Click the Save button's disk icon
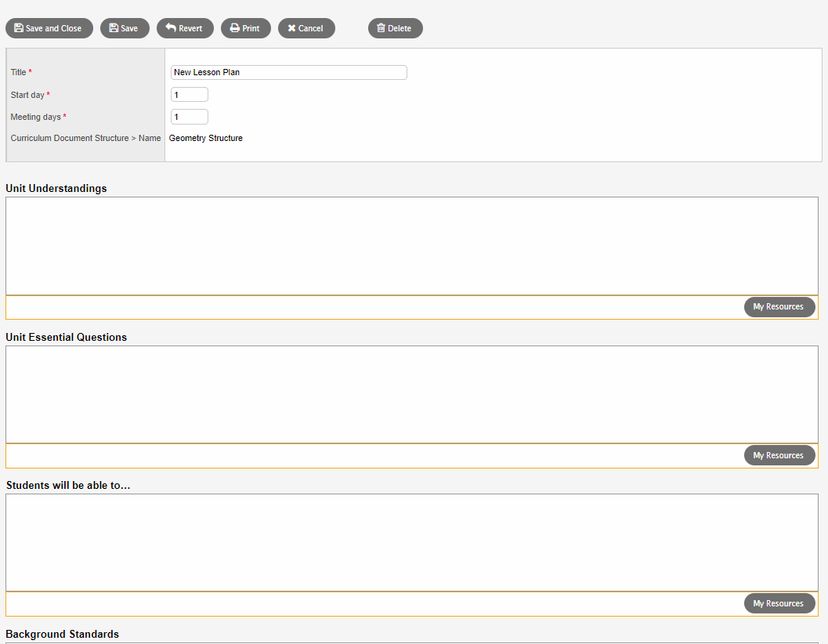The height and width of the screenshot is (644, 828). [114, 28]
